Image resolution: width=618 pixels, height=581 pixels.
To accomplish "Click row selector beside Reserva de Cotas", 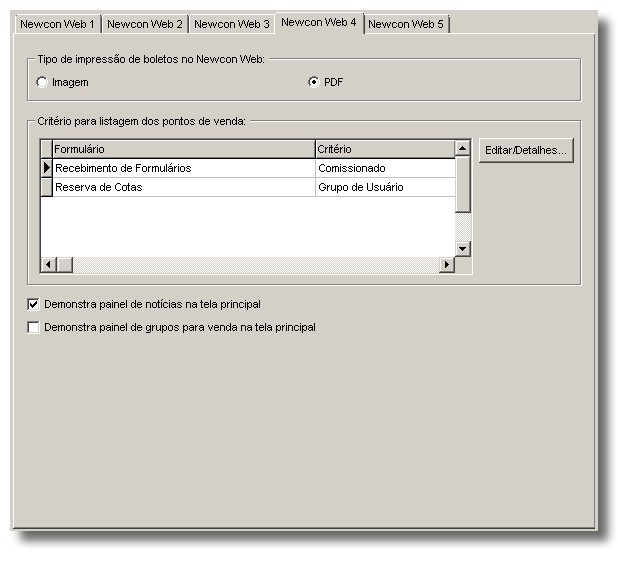I will 47,187.
